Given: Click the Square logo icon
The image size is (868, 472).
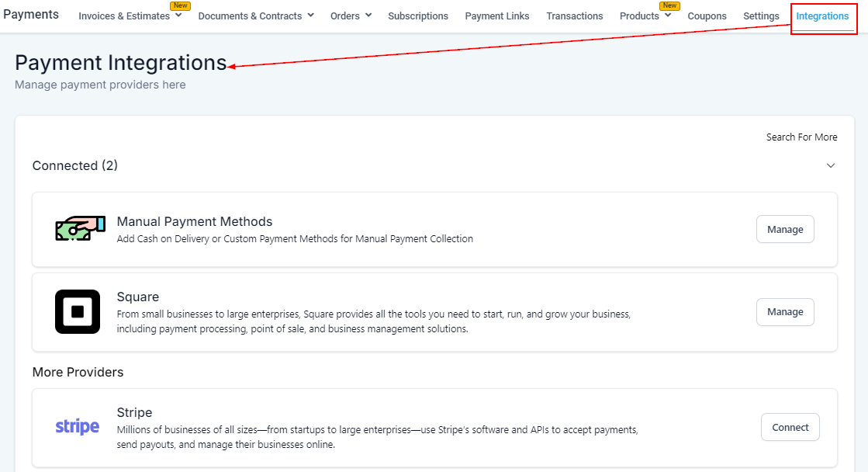Looking at the screenshot, I should 78,311.
